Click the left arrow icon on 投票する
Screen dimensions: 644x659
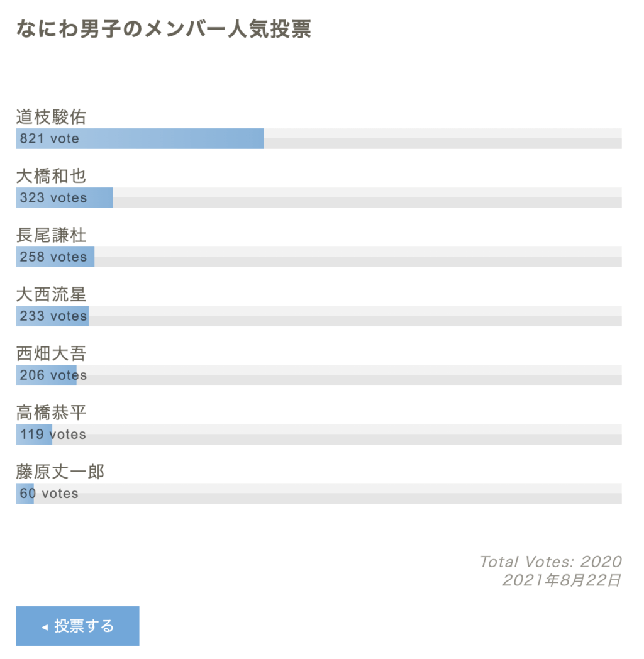pyautogui.click(x=44, y=627)
